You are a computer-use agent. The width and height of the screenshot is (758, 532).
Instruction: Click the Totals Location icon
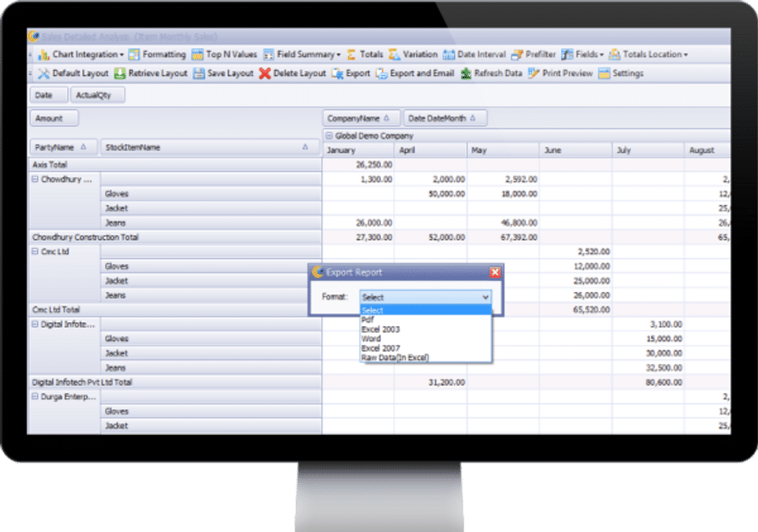click(x=614, y=54)
